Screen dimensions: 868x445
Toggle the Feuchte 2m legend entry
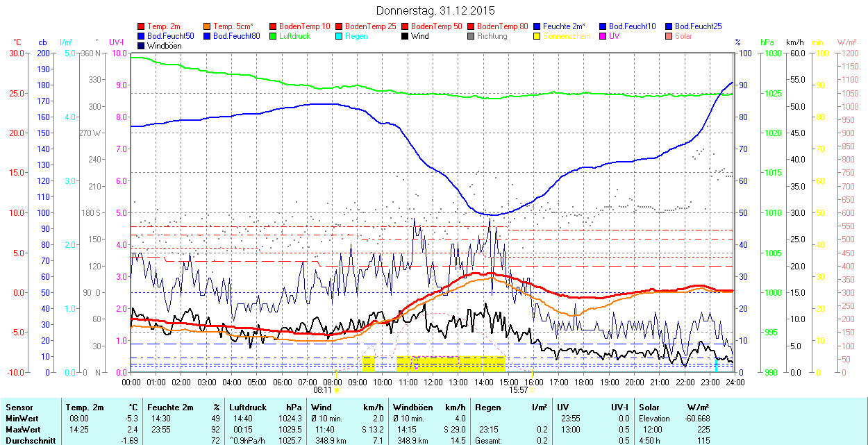(562, 26)
